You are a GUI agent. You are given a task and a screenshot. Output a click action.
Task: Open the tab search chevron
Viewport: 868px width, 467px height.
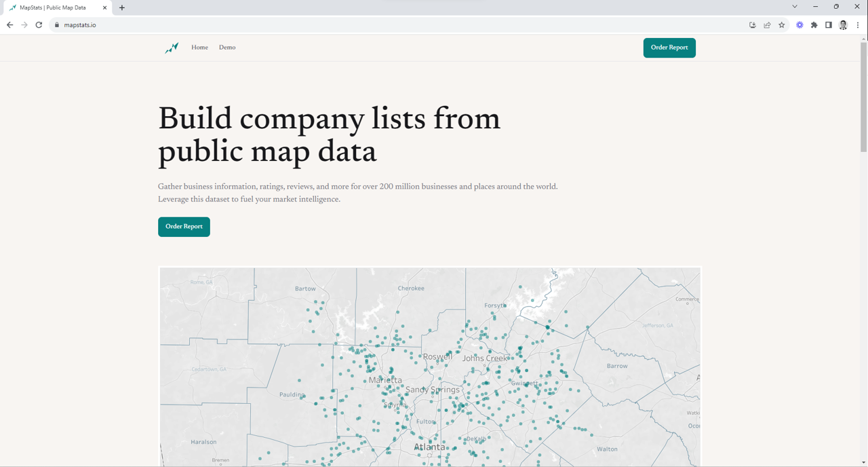coord(795,7)
